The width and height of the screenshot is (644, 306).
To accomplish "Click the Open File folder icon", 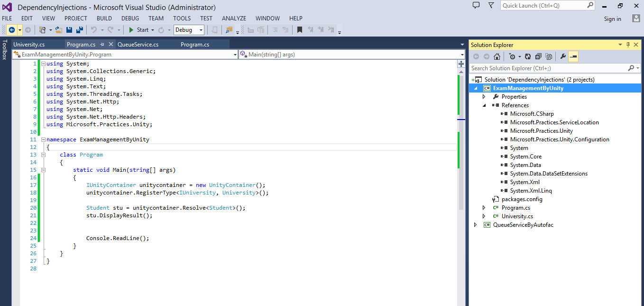I will 59,30.
